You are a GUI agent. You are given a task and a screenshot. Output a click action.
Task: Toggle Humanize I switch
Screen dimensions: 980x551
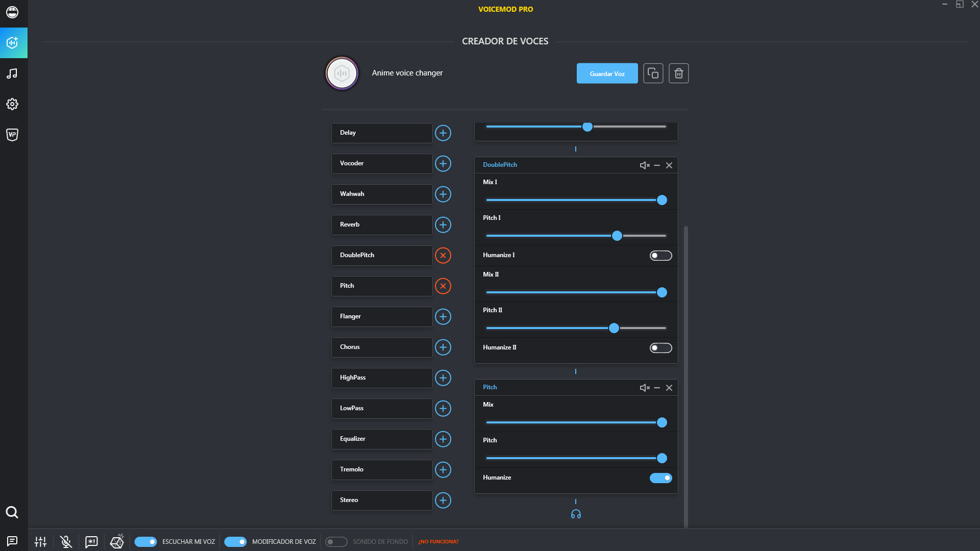click(661, 256)
